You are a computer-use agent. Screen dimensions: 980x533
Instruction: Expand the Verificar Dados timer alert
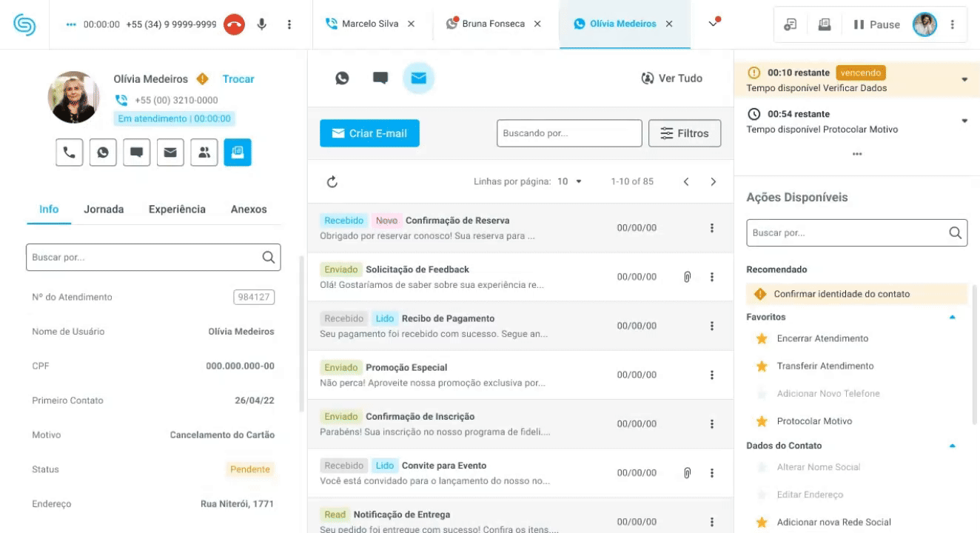(x=964, y=79)
